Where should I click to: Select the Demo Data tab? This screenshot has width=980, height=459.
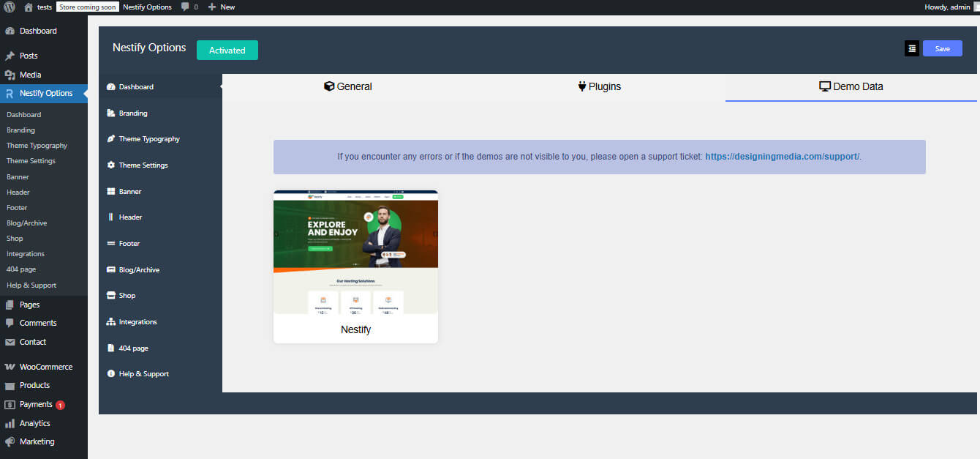coord(851,86)
